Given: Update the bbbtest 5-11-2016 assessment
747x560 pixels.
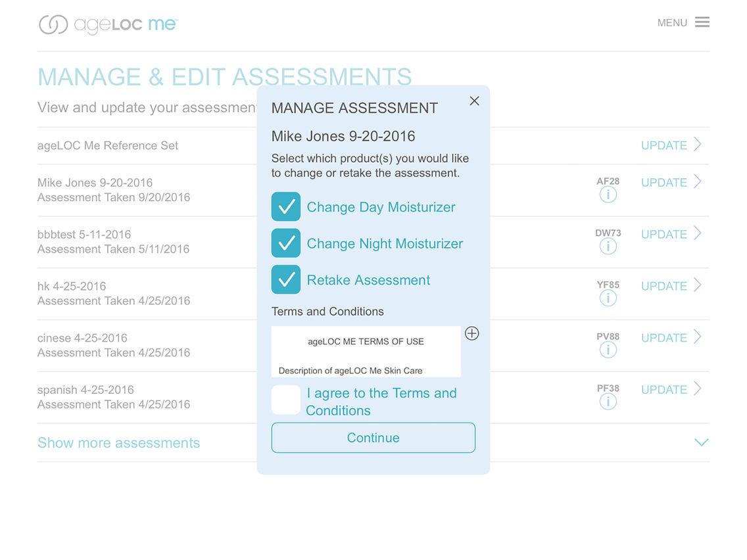Looking at the screenshot, I should 671,234.
